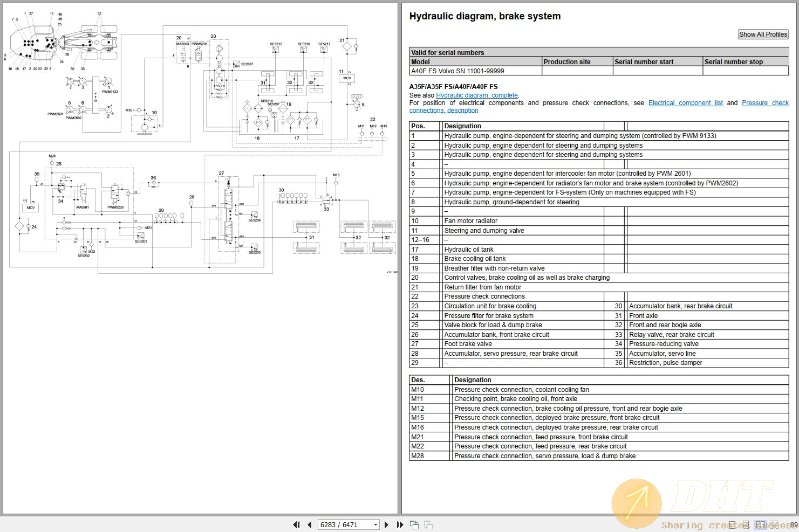Click the 'Serial number start' column header
The width and height of the screenshot is (799, 532).
click(x=658, y=61)
